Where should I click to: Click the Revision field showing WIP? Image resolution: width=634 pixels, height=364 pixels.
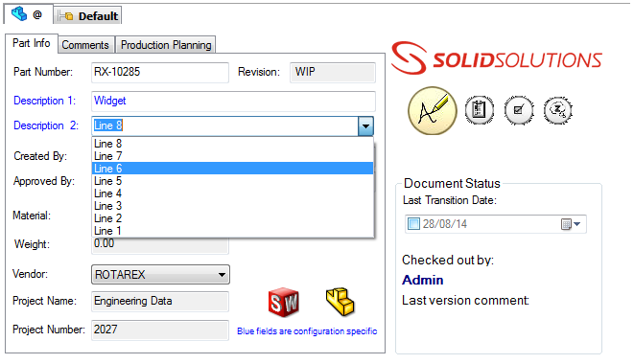point(333,72)
